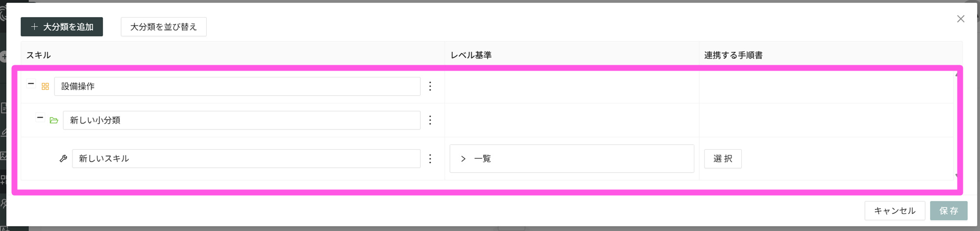
Task: Open the three-dot menu for 新しい小分類
Action: click(430, 120)
